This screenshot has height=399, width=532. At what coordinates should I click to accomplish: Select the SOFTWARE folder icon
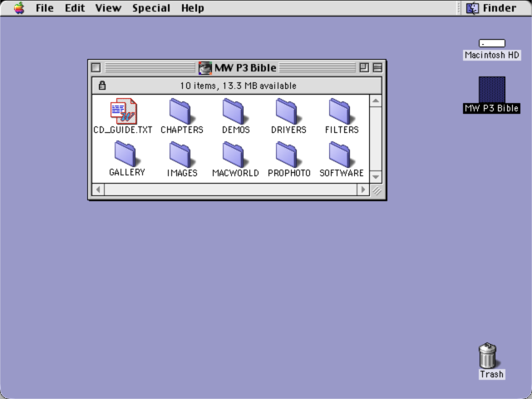pyautogui.click(x=342, y=154)
